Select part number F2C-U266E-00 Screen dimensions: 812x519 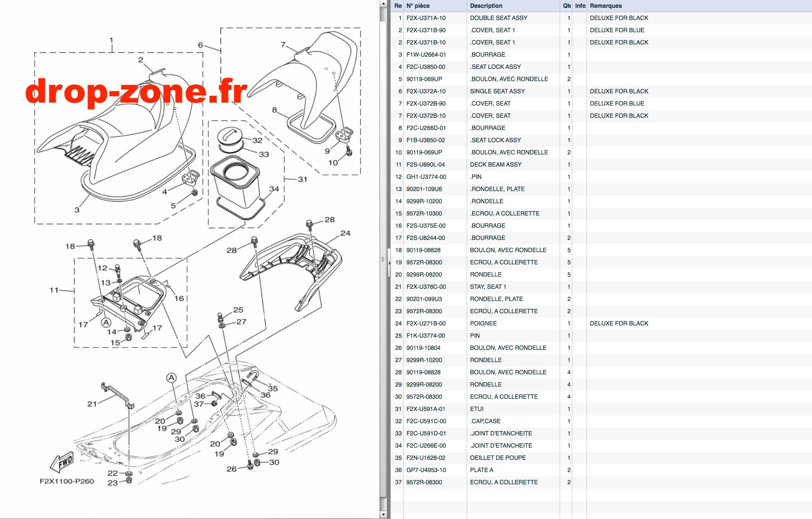(x=426, y=446)
